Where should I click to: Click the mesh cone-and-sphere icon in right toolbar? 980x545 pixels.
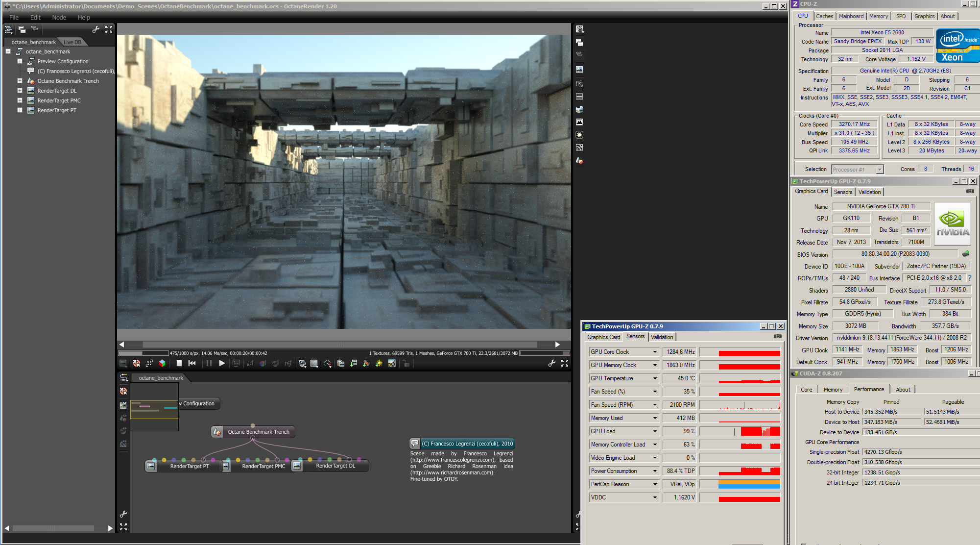[x=579, y=160]
